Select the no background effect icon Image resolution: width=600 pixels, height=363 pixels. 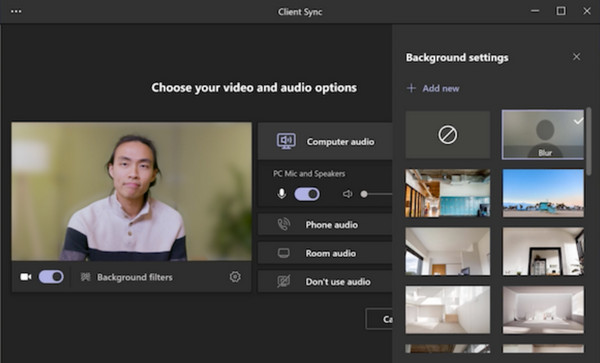(448, 135)
